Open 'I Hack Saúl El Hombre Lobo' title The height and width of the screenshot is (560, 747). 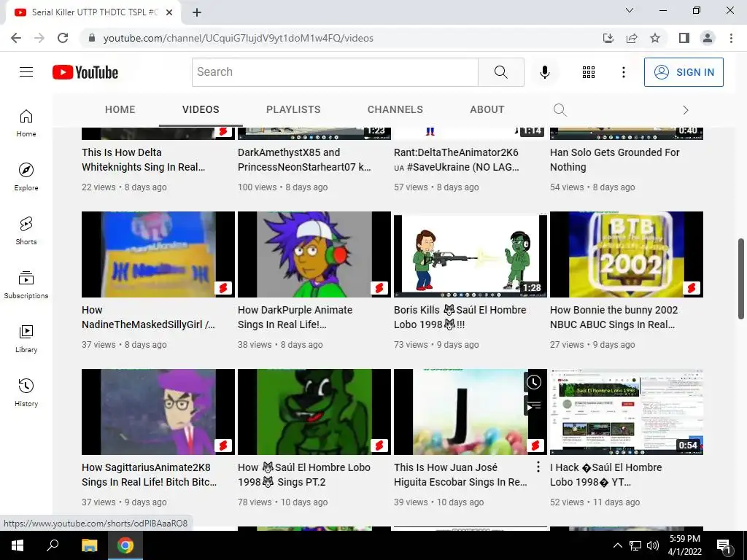(606, 475)
